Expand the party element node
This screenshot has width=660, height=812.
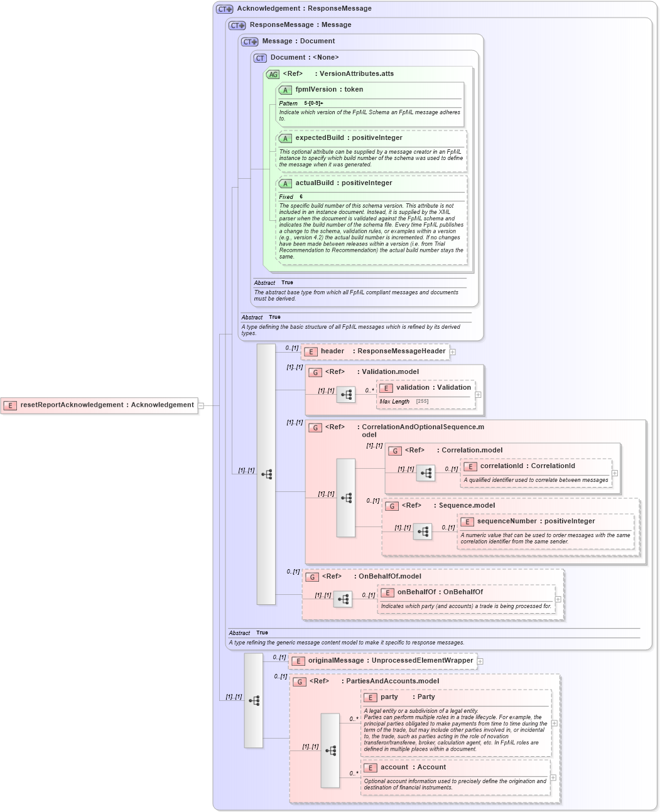click(554, 724)
